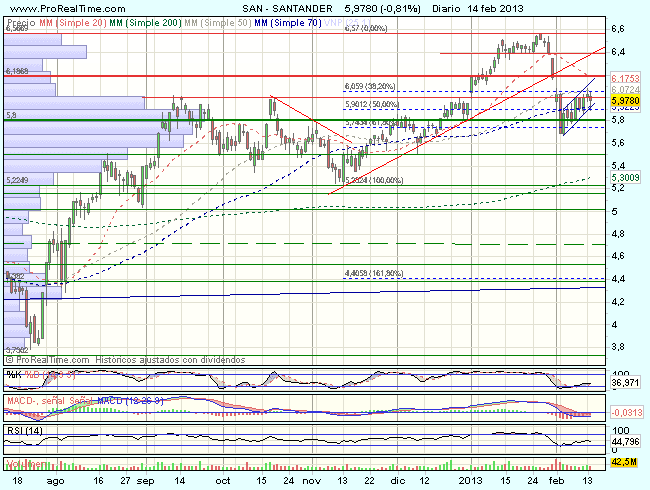
Task: Click the yellow 5,9780 current price tag
Action: pos(625,99)
